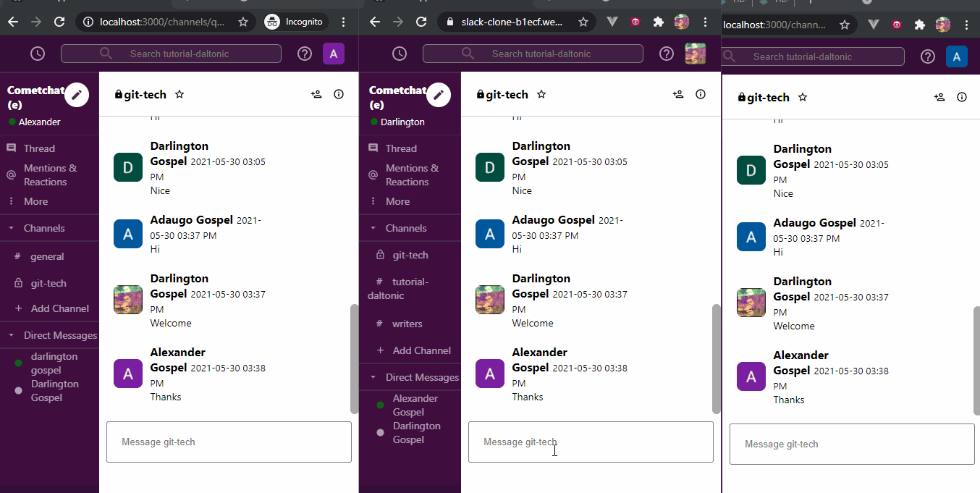Click the help question mark in middle window
980x493 pixels.
[667, 54]
